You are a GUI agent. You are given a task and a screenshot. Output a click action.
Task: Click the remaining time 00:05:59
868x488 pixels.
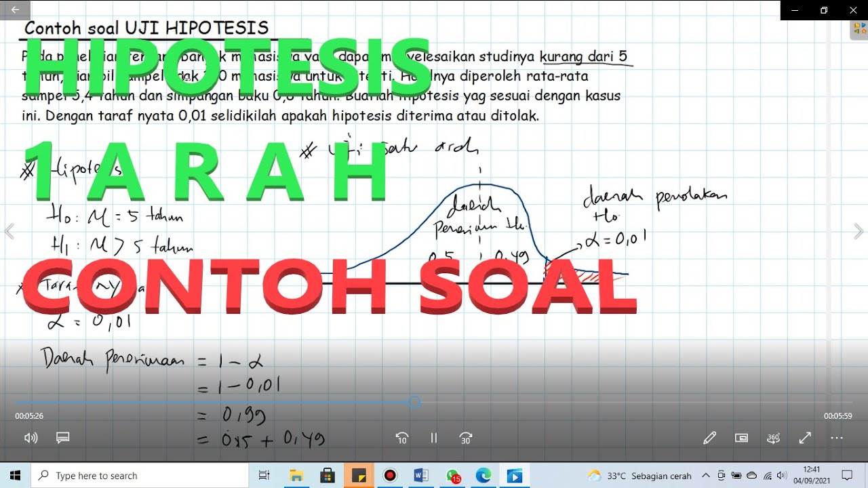(x=838, y=416)
